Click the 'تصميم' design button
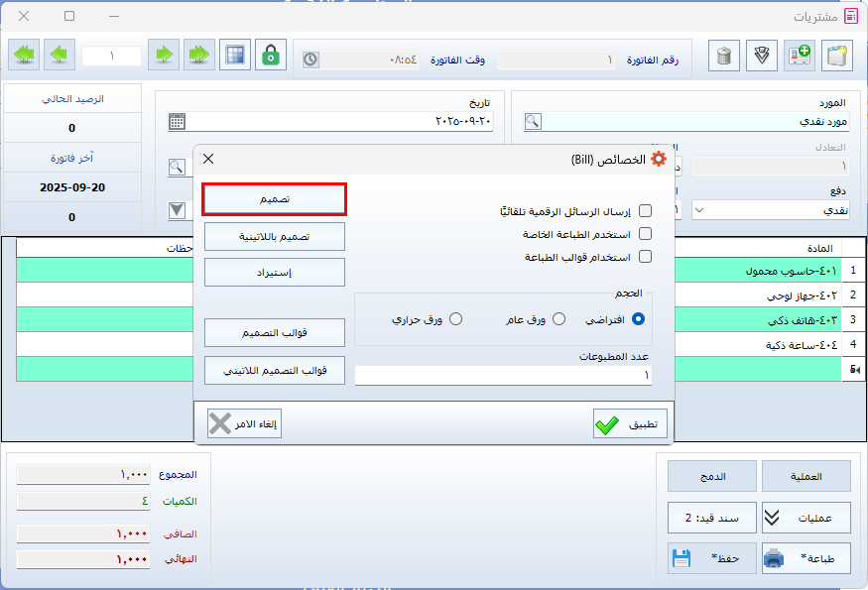868x590 pixels. point(275,199)
